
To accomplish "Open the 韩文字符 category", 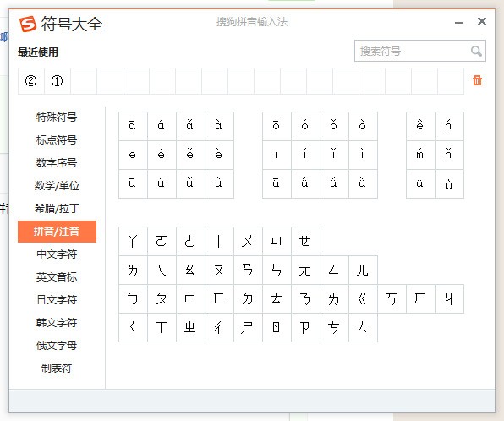I will [57, 323].
